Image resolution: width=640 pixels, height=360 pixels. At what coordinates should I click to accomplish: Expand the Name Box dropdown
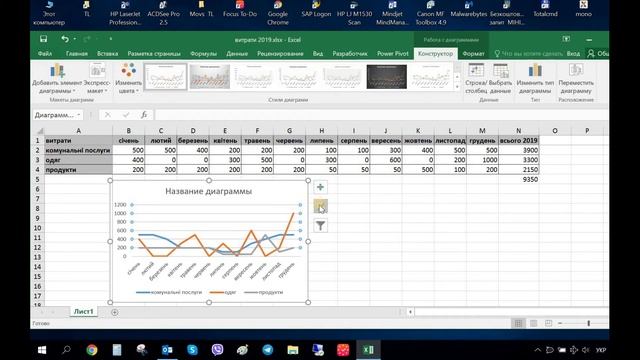[78, 115]
